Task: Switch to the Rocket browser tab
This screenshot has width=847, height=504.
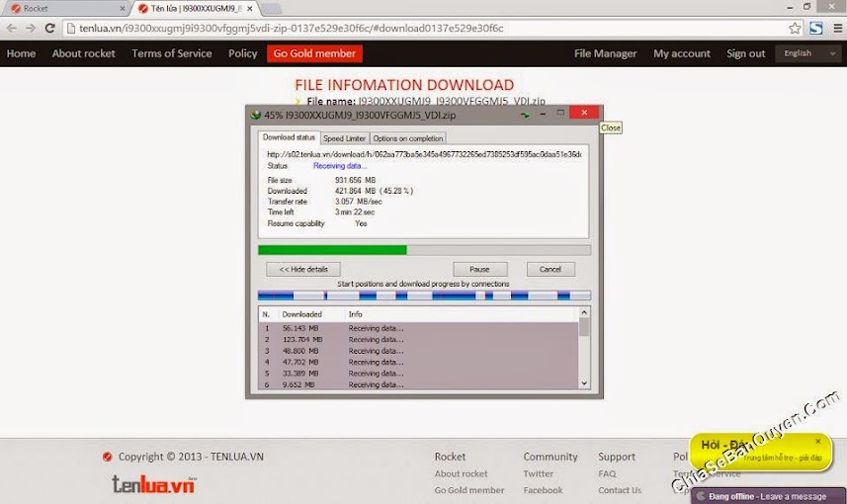Action: (x=65, y=9)
